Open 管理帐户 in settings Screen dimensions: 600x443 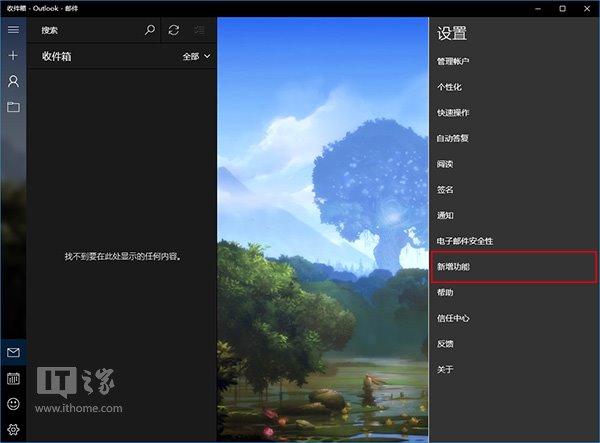453,61
